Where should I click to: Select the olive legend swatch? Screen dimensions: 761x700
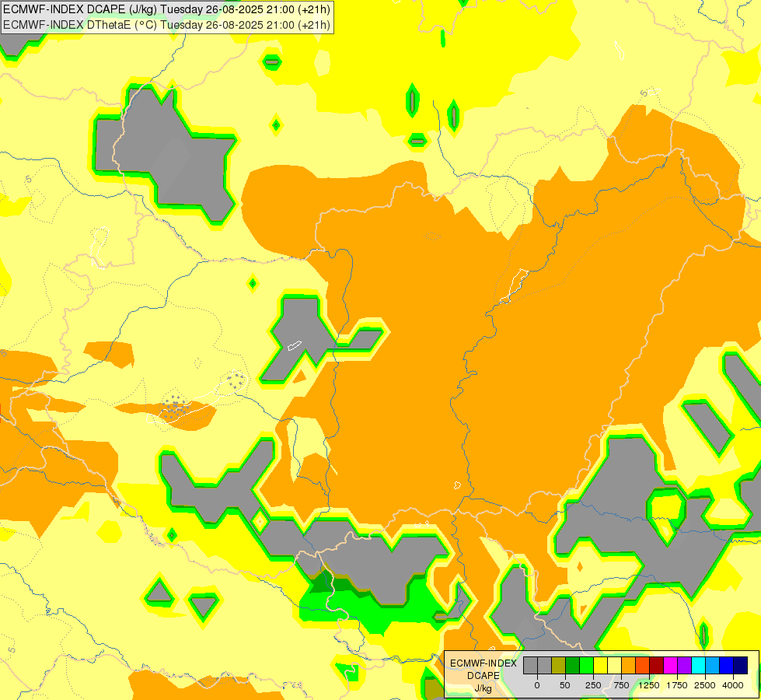pyautogui.click(x=559, y=666)
